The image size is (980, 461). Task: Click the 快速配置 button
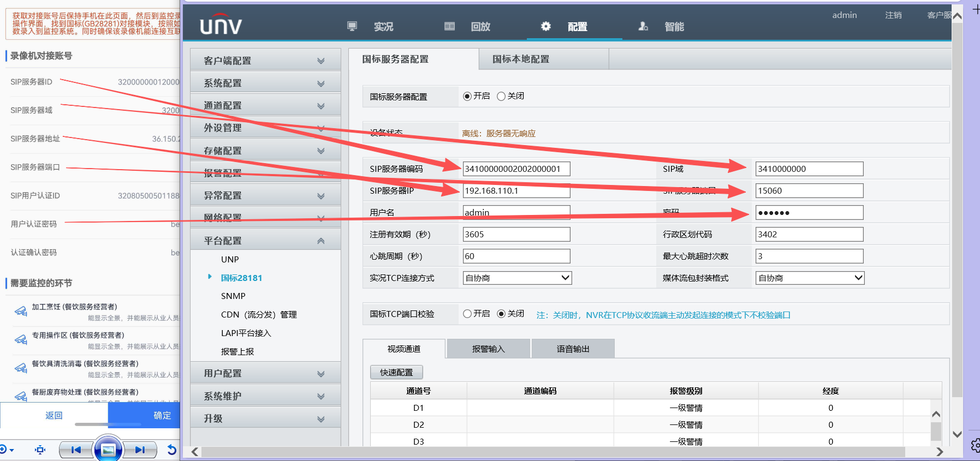tap(396, 372)
